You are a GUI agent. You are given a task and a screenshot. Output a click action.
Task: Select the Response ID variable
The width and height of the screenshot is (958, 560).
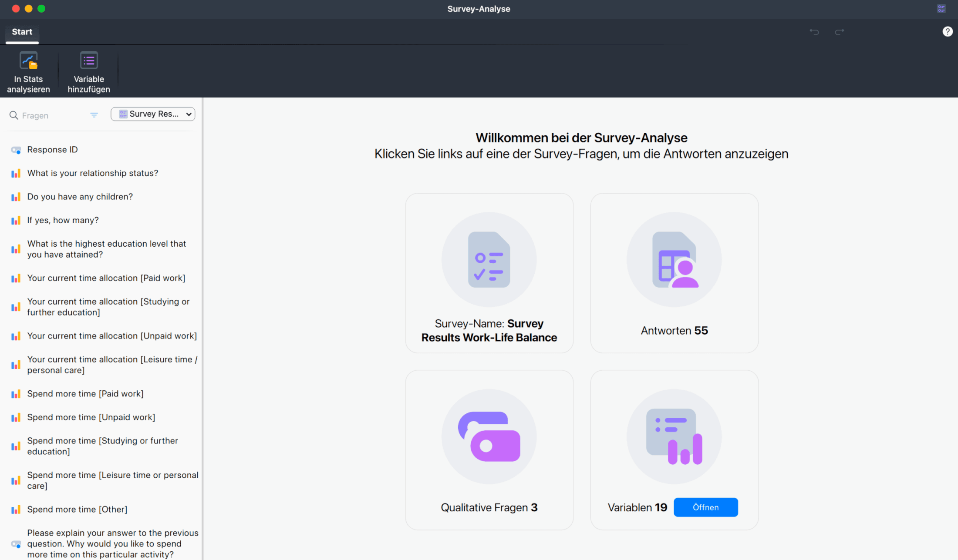click(52, 149)
